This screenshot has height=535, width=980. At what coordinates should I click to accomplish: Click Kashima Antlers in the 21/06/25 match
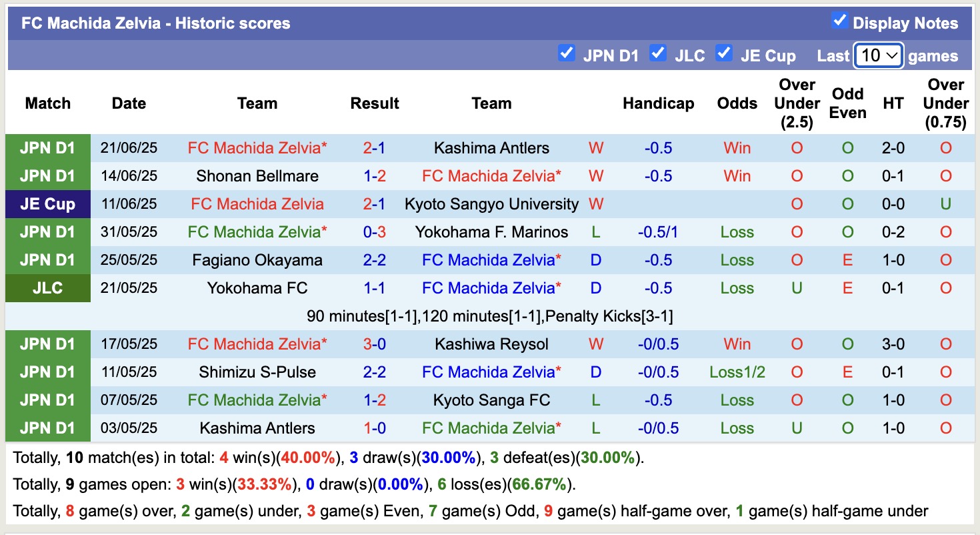(491, 148)
